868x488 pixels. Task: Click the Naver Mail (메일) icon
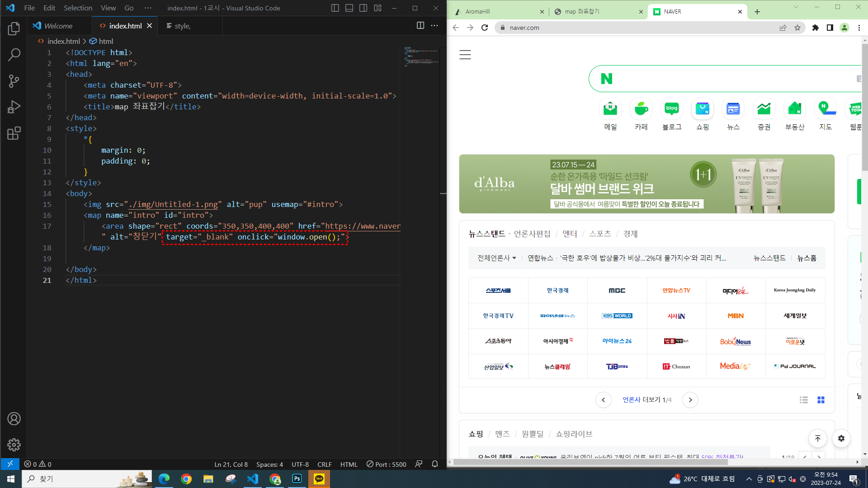pos(610,109)
